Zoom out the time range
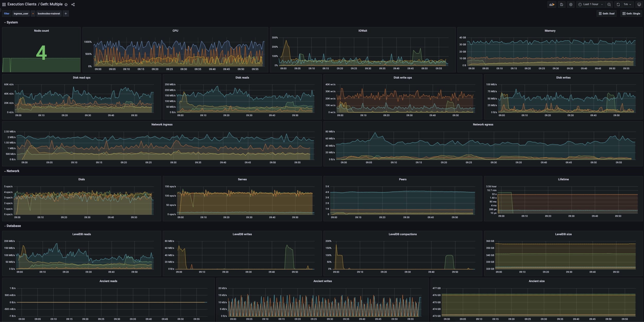 point(609,4)
